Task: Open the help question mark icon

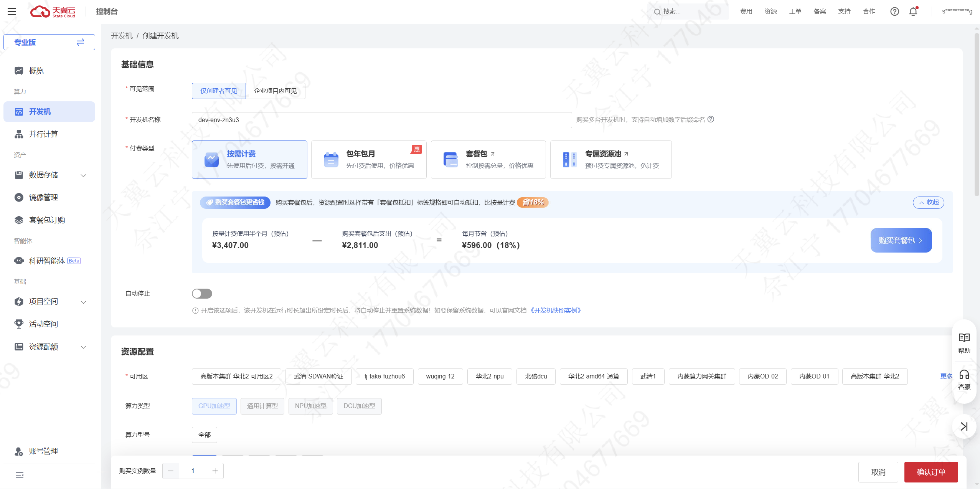Action: 894,12
